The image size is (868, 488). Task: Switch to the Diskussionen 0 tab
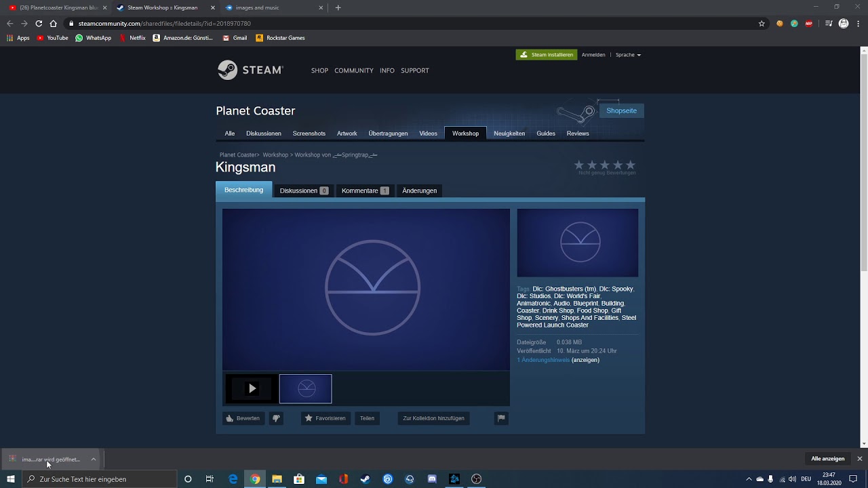pyautogui.click(x=304, y=190)
